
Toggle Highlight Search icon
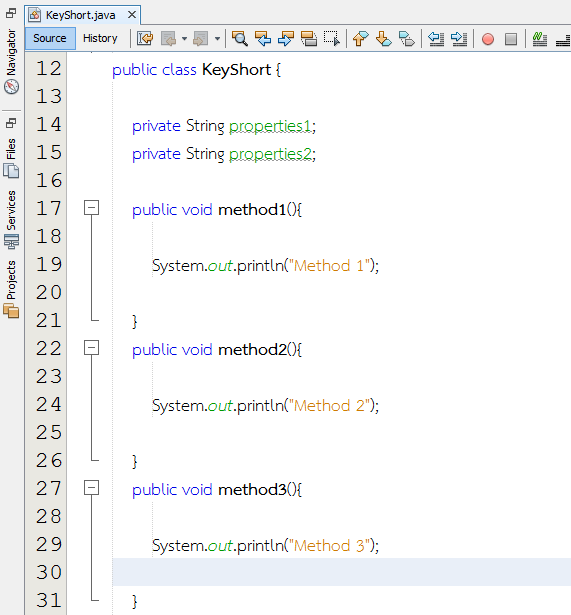click(x=309, y=38)
